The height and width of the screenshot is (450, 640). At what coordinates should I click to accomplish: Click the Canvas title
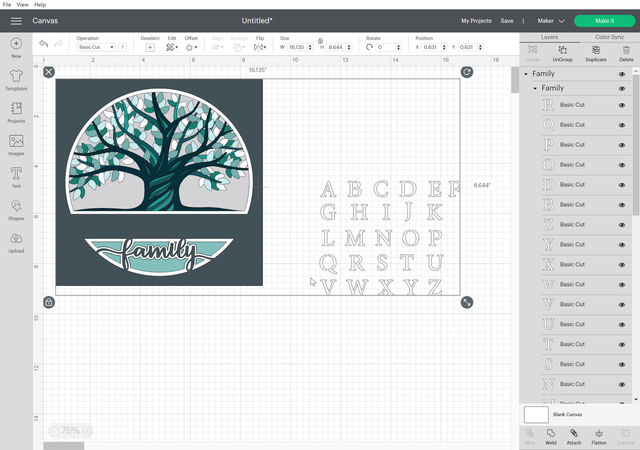[x=45, y=21]
